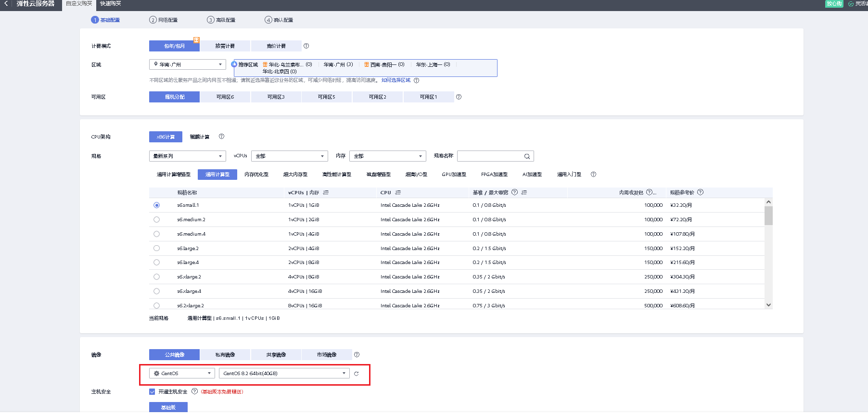The height and width of the screenshot is (415, 868).
Task: Click the sort icon beside the CPU column header
Action: point(398,192)
